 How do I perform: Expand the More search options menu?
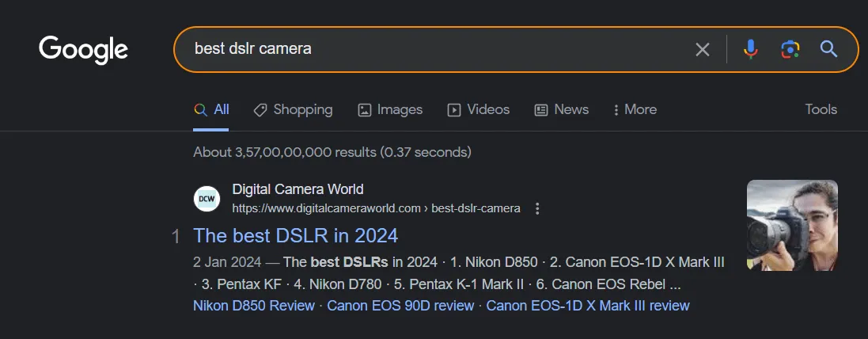(635, 109)
